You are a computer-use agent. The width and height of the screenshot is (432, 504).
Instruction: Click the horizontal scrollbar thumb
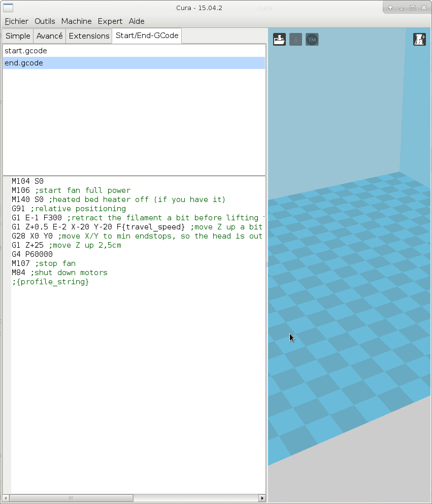pyautogui.click(x=72, y=498)
